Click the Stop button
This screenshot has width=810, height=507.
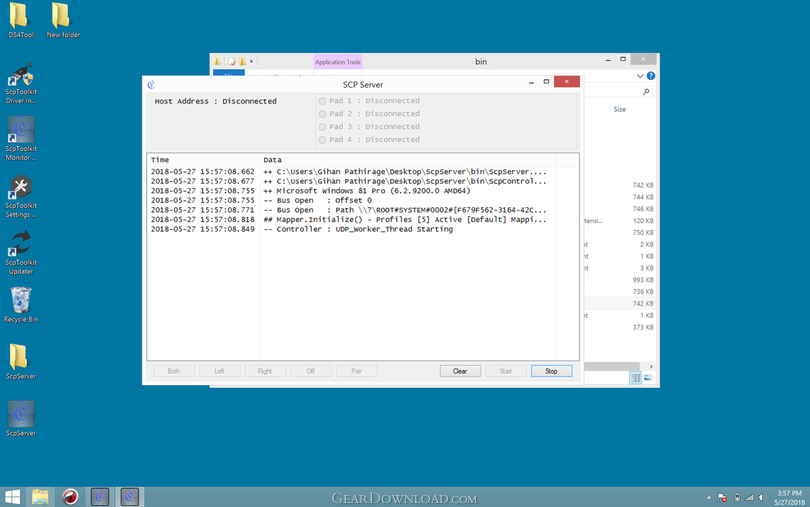coord(551,371)
